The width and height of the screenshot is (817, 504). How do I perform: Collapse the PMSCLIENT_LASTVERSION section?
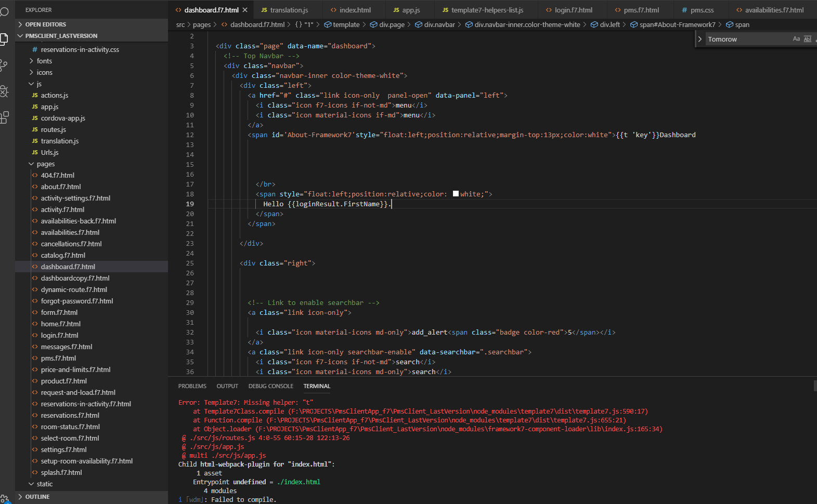click(92, 36)
